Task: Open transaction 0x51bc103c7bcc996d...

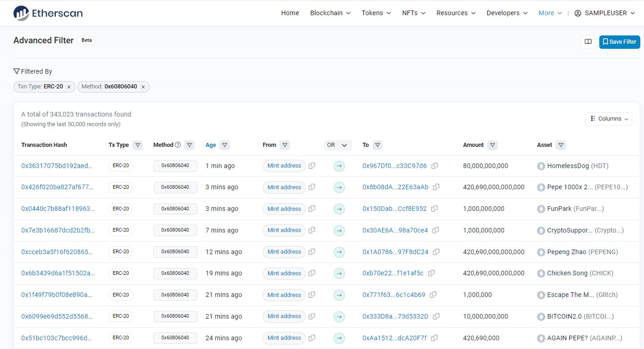Action: click(57, 338)
